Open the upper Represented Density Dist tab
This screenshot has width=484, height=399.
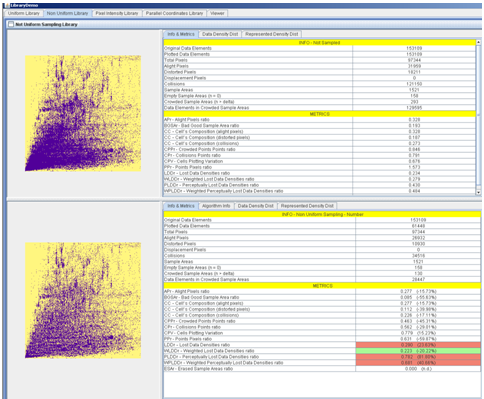tap(272, 34)
